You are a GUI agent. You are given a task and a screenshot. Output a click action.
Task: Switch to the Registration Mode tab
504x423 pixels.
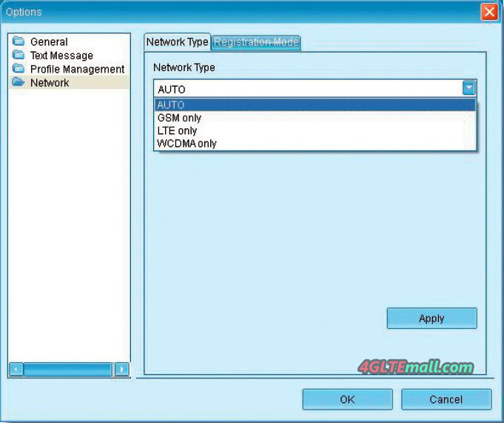(x=256, y=42)
